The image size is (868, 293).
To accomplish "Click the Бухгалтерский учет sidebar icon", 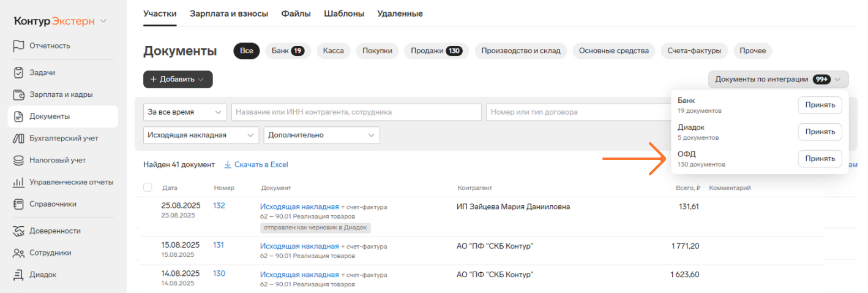I will (x=18, y=139).
